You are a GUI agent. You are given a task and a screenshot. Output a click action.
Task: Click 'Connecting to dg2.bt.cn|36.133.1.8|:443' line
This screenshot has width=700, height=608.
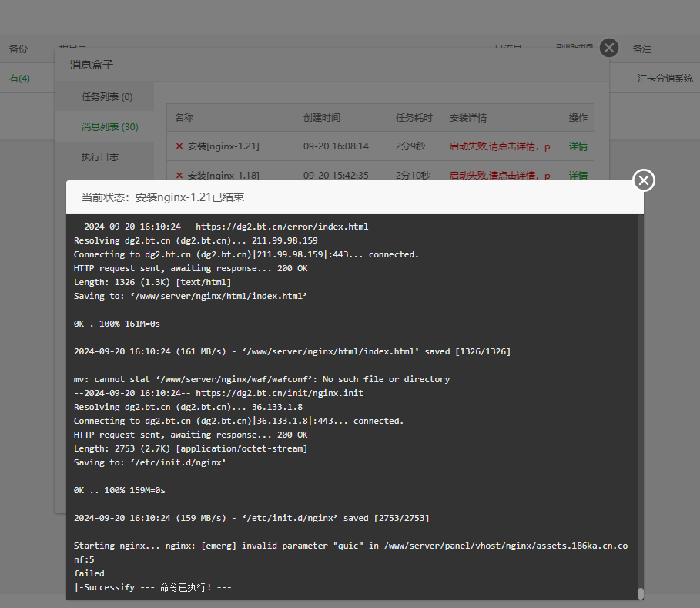click(239, 421)
